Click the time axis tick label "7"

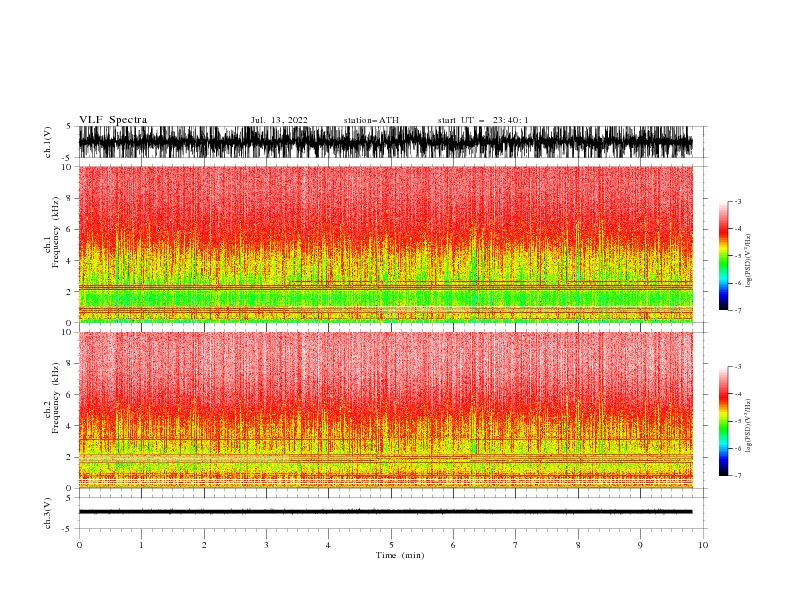click(x=516, y=545)
